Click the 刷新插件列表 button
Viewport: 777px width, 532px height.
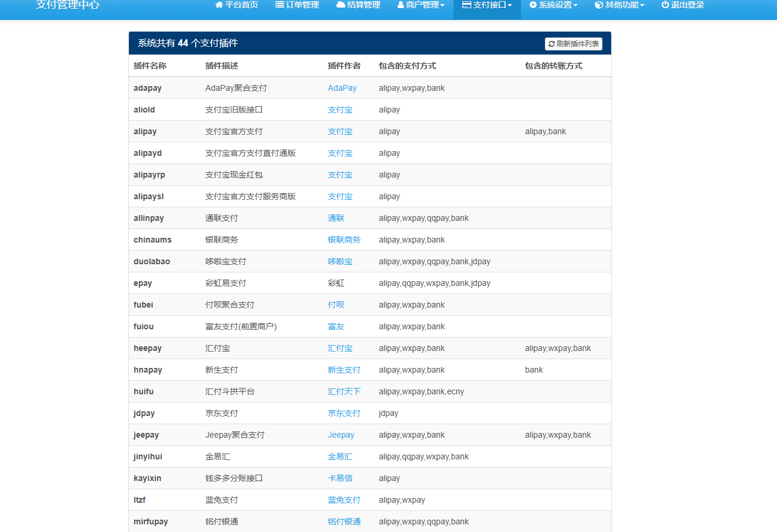click(574, 44)
